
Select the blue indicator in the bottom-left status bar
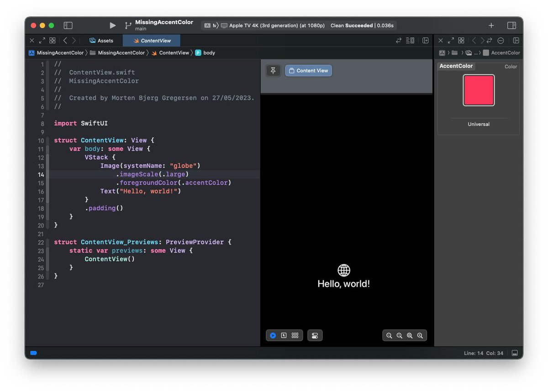point(33,353)
